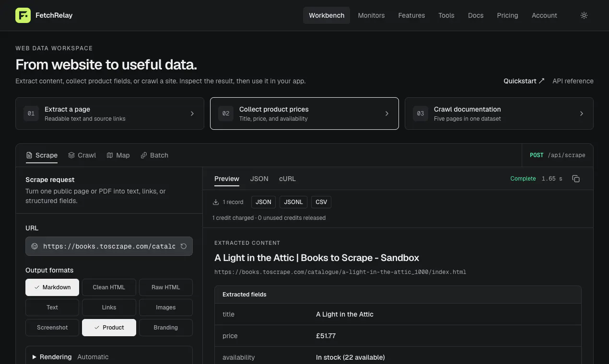This screenshot has height=364, width=609.
Task: Toggle the Links output format
Action: pos(109,307)
